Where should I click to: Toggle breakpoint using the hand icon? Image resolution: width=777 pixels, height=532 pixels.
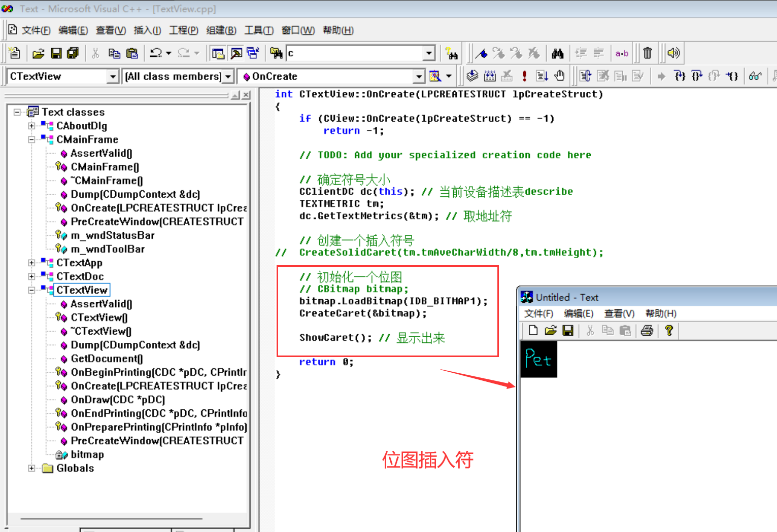[x=559, y=76]
